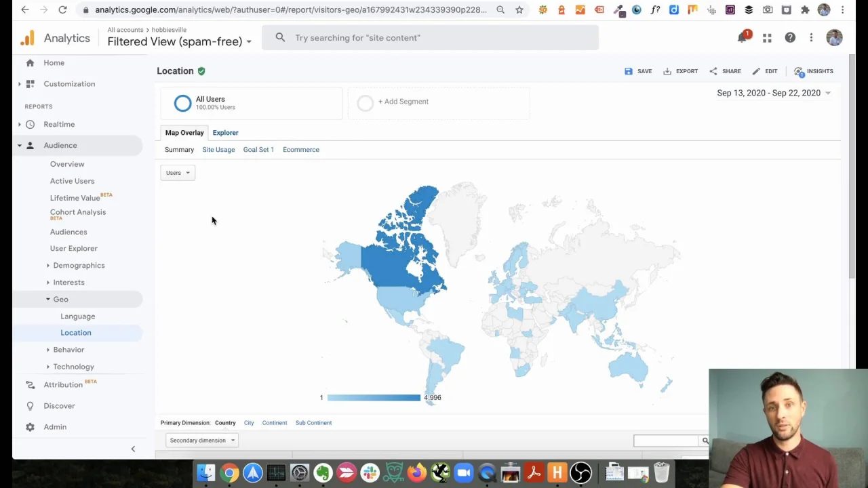The image size is (868, 488).
Task: Collapse the left sidebar with arrow
Action: pyautogui.click(x=133, y=449)
